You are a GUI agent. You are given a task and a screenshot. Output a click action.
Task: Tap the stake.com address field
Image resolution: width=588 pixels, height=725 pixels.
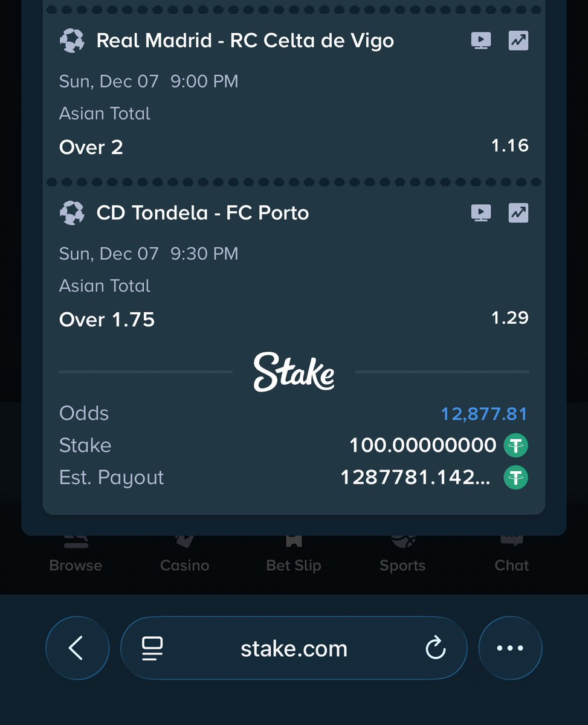(294, 649)
